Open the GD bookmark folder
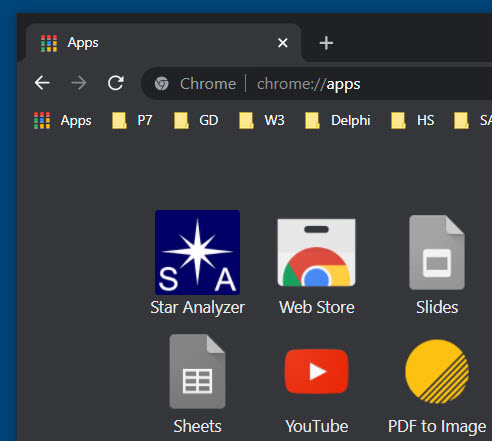Image resolution: width=492 pixels, height=441 pixels. pos(196,120)
